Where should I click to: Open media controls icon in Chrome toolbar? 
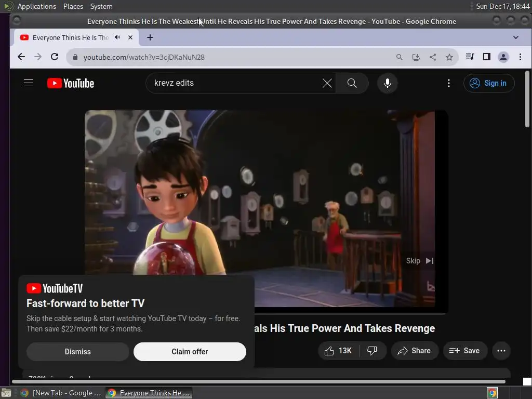point(470,57)
